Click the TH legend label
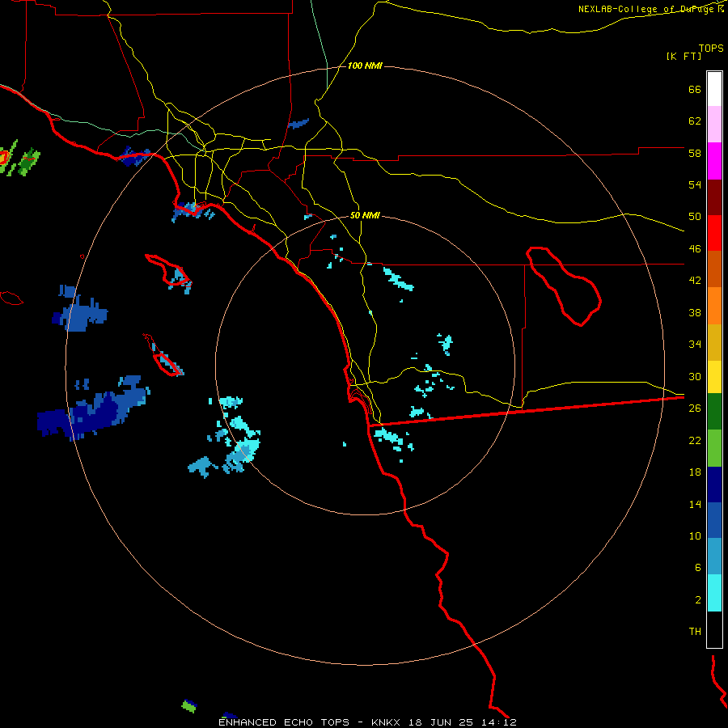 tap(695, 631)
